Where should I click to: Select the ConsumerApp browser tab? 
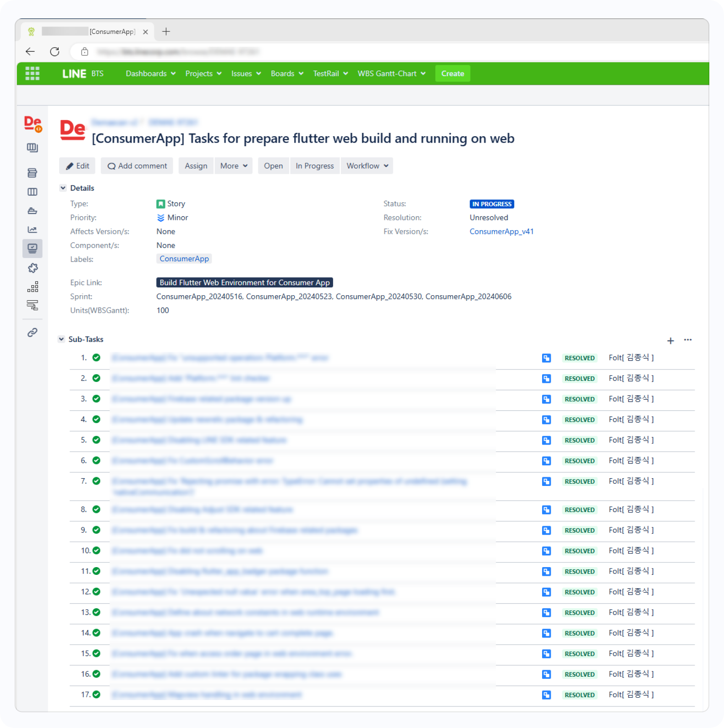click(x=88, y=32)
